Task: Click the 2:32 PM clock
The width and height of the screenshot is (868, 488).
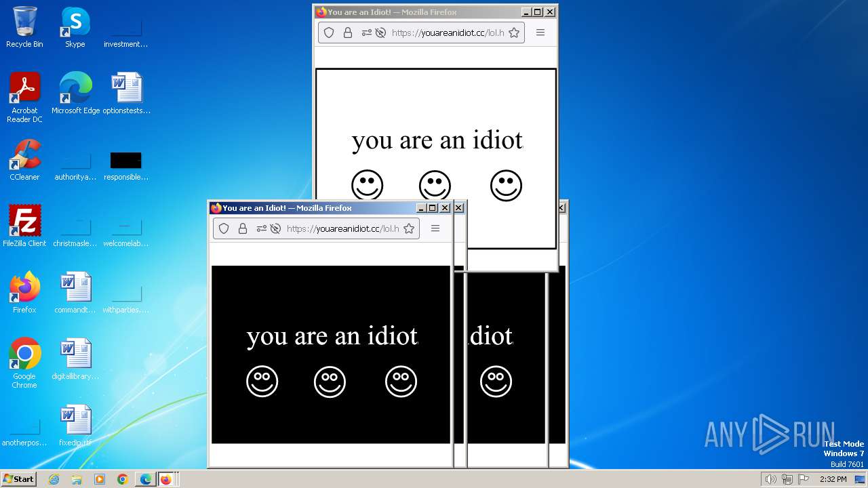Action: coord(833,479)
